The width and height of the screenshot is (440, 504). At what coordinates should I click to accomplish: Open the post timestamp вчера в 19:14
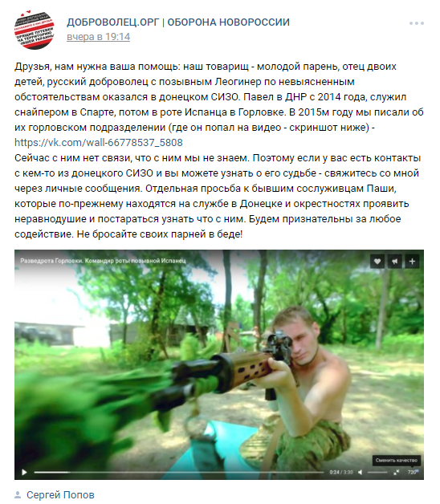click(99, 37)
